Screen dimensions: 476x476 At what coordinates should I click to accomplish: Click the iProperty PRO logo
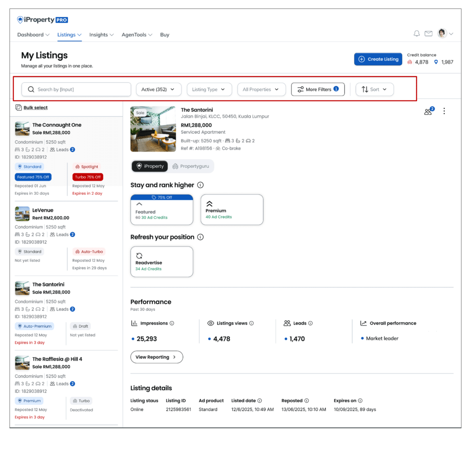click(x=43, y=20)
